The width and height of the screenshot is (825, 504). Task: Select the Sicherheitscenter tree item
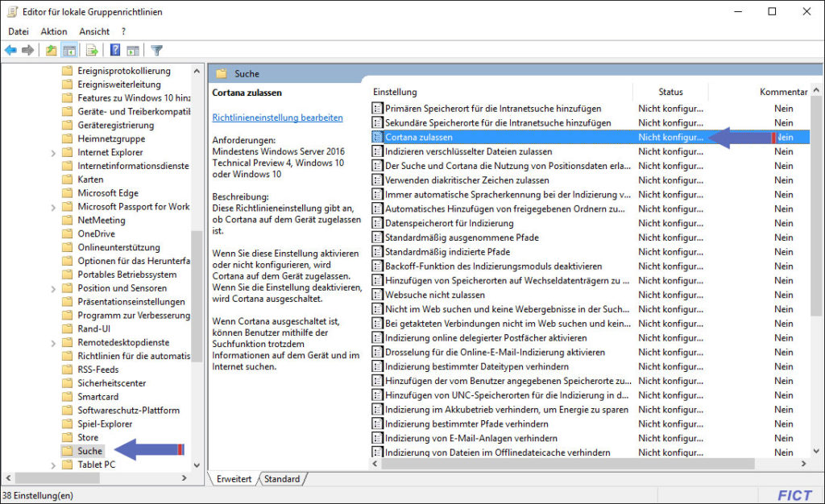tap(111, 383)
